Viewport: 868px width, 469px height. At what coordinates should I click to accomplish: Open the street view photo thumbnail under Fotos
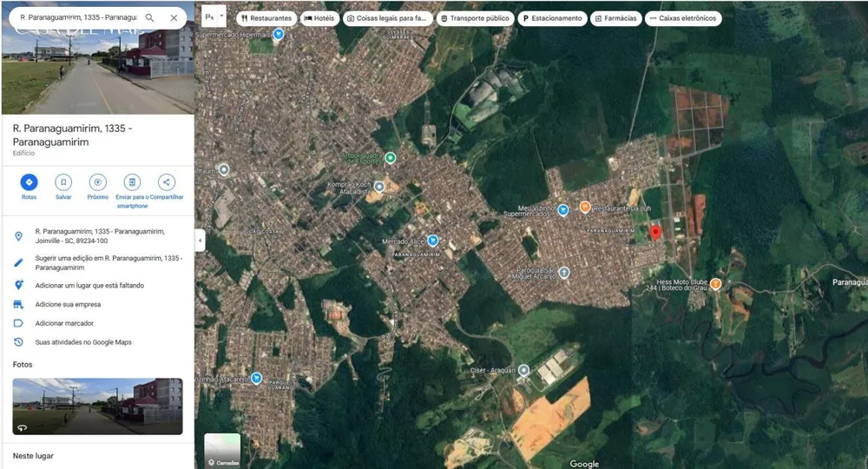[97, 406]
